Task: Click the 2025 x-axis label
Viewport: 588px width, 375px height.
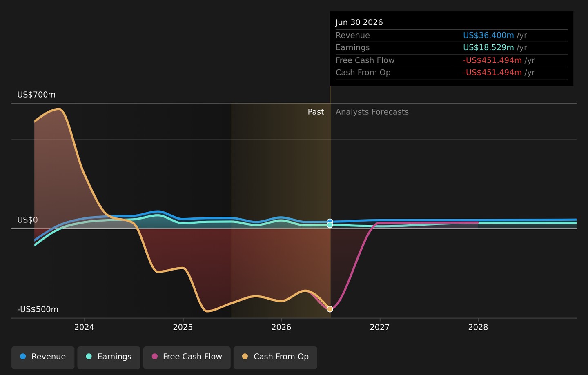Action: (x=183, y=327)
